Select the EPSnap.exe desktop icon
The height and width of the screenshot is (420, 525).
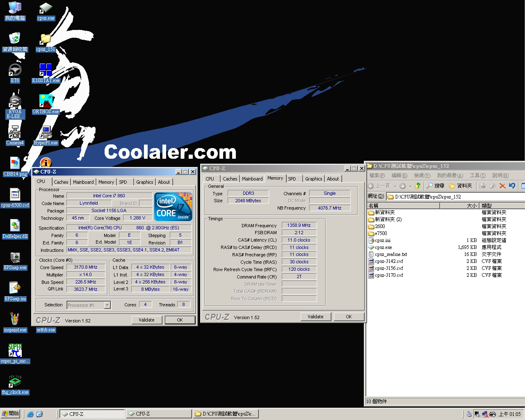(x=15, y=260)
